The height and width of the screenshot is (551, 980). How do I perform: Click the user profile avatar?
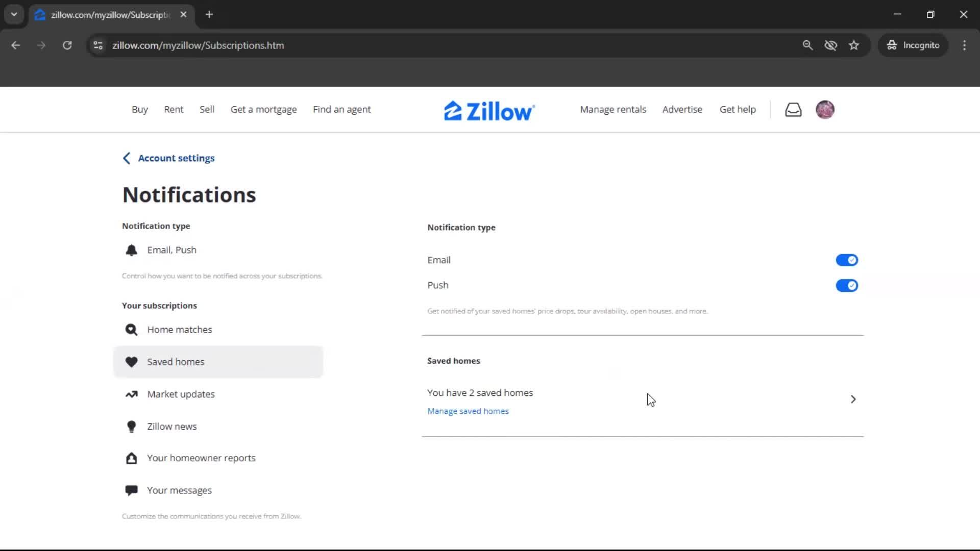825,110
